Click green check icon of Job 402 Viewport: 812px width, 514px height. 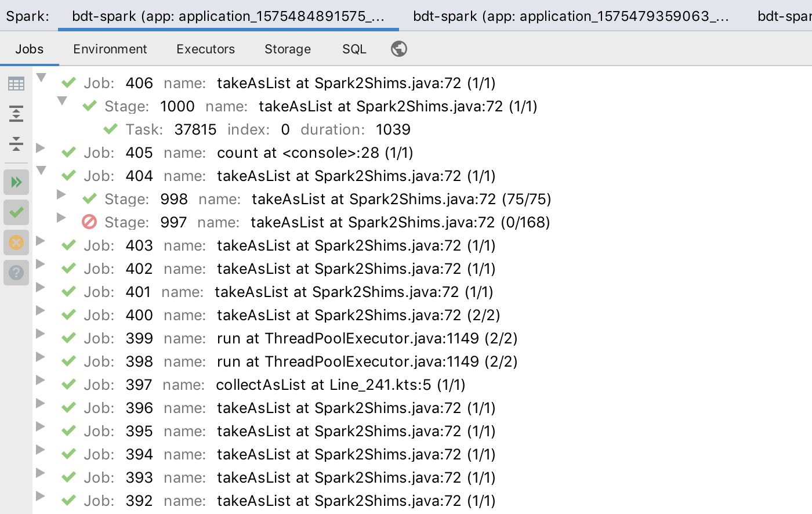point(69,268)
